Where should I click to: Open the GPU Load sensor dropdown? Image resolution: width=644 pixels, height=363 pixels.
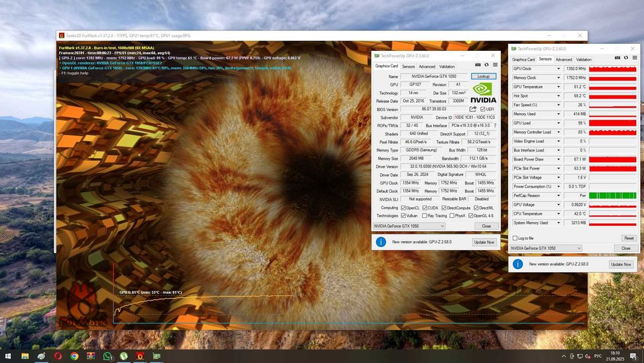click(558, 123)
